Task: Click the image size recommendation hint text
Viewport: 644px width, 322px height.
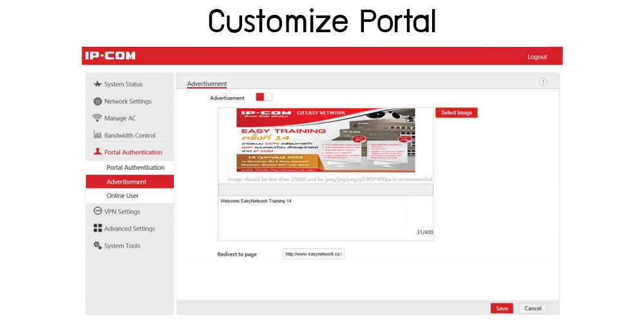Action: tap(330, 180)
